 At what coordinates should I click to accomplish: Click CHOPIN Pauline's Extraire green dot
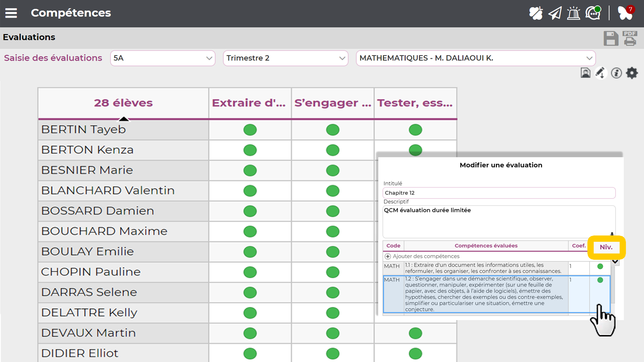click(250, 272)
